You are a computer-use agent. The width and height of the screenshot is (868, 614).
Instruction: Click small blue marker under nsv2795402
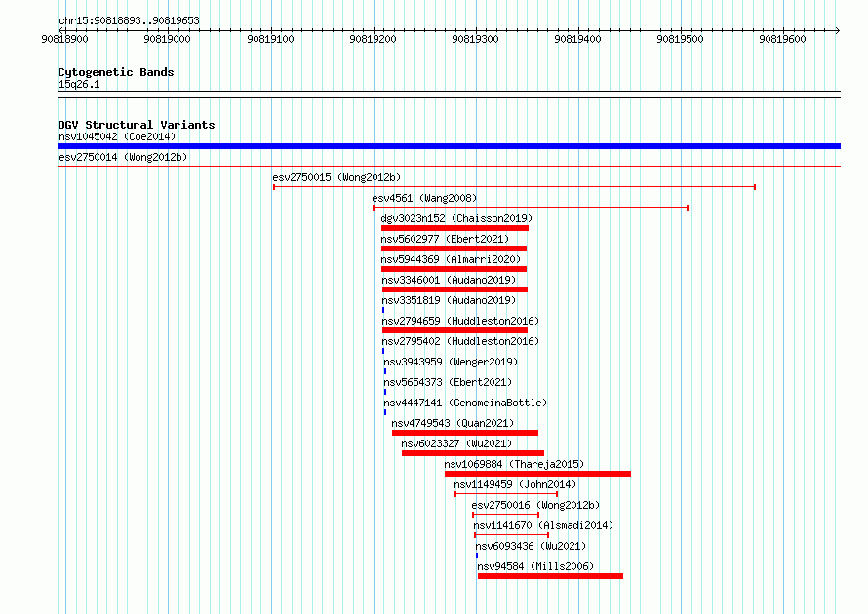[x=383, y=351]
